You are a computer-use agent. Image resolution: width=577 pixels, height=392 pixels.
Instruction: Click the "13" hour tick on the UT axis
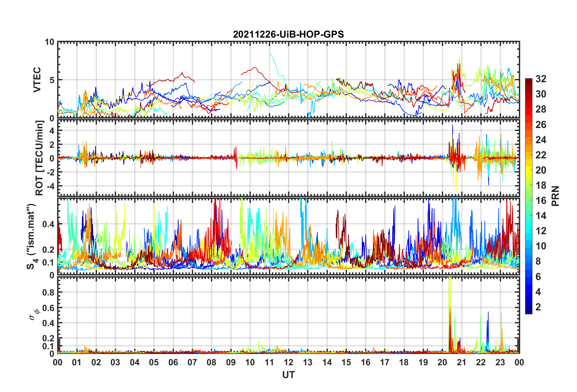308,362
